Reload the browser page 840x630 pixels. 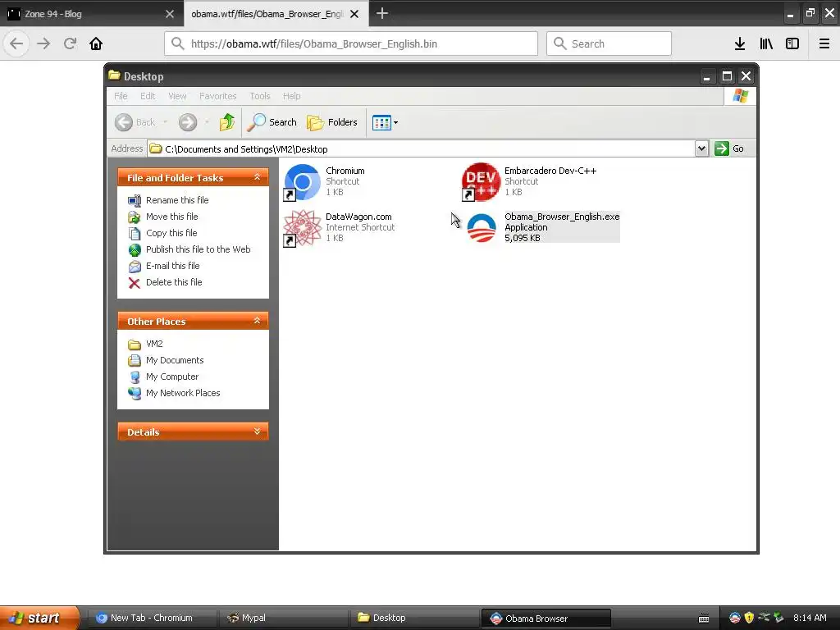(71, 43)
